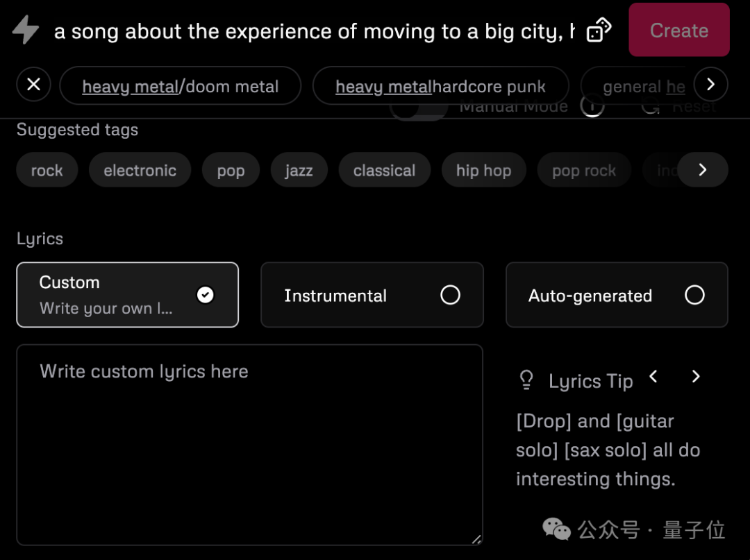The width and height of the screenshot is (750, 560).
Task: Select the Custom lyrics option
Action: [x=127, y=295]
